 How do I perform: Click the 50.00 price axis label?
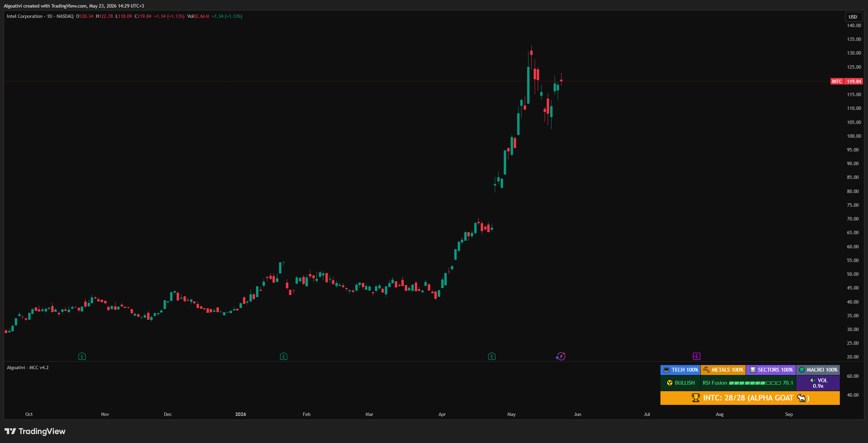(x=853, y=274)
